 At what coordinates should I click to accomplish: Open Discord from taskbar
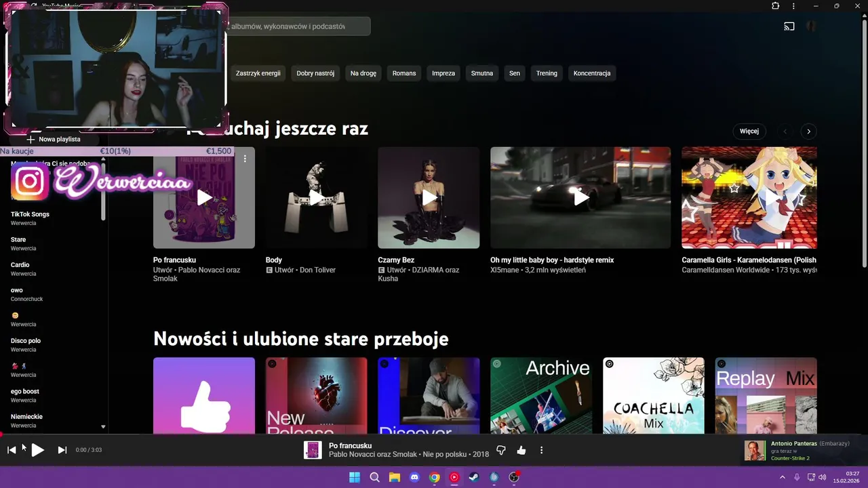pyautogui.click(x=414, y=477)
